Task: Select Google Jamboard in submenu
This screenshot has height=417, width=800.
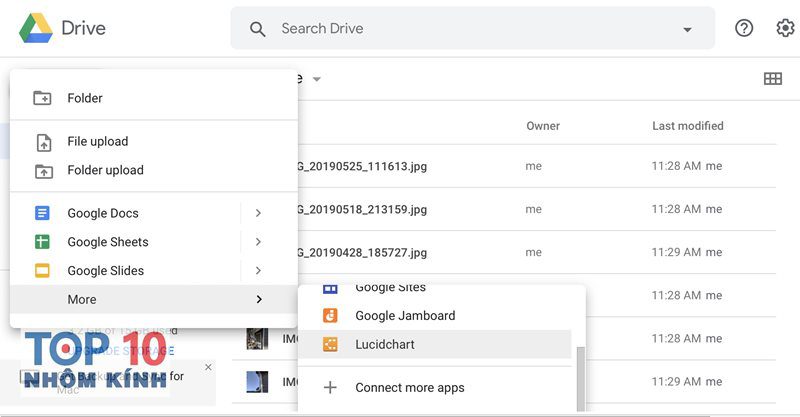Action: pyautogui.click(x=435, y=315)
